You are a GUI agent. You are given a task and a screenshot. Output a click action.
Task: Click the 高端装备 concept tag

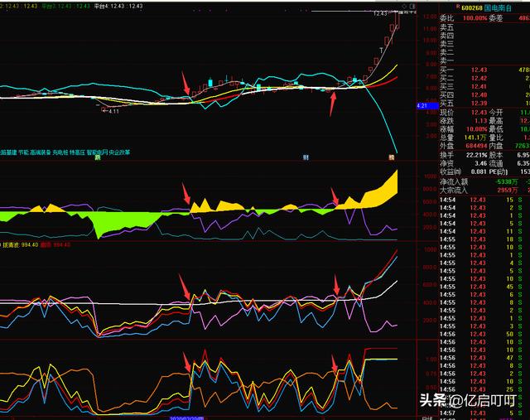[x=41, y=152]
